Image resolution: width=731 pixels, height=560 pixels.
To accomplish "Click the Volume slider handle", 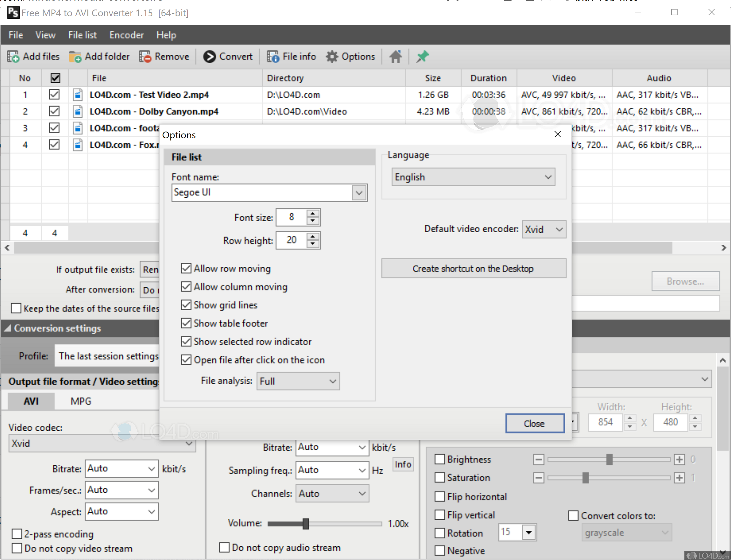I will tap(306, 523).
